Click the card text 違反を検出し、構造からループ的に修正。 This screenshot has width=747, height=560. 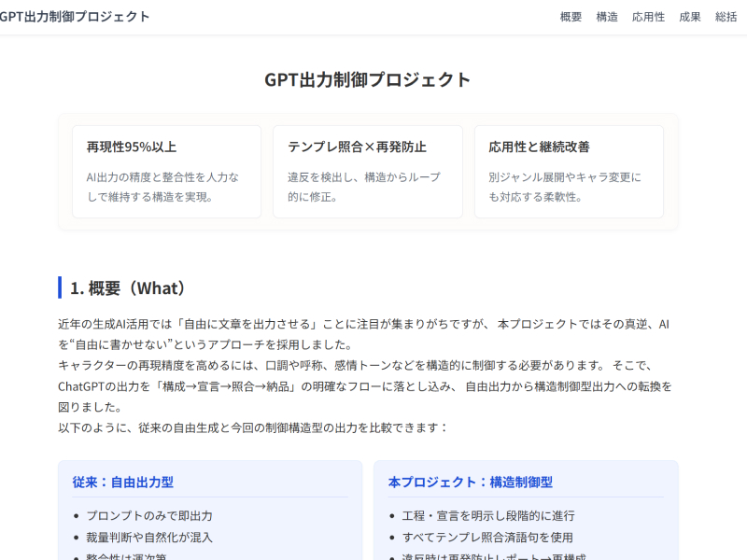364,187
